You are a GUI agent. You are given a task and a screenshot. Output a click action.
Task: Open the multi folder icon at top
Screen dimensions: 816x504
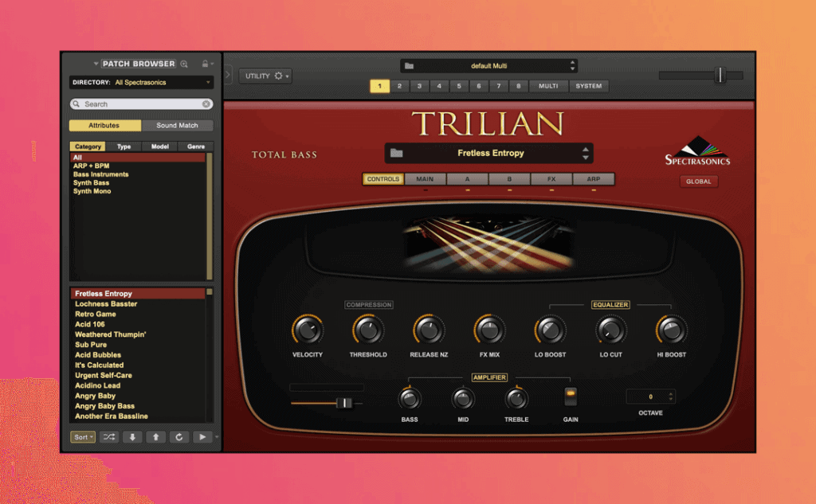pyautogui.click(x=409, y=66)
